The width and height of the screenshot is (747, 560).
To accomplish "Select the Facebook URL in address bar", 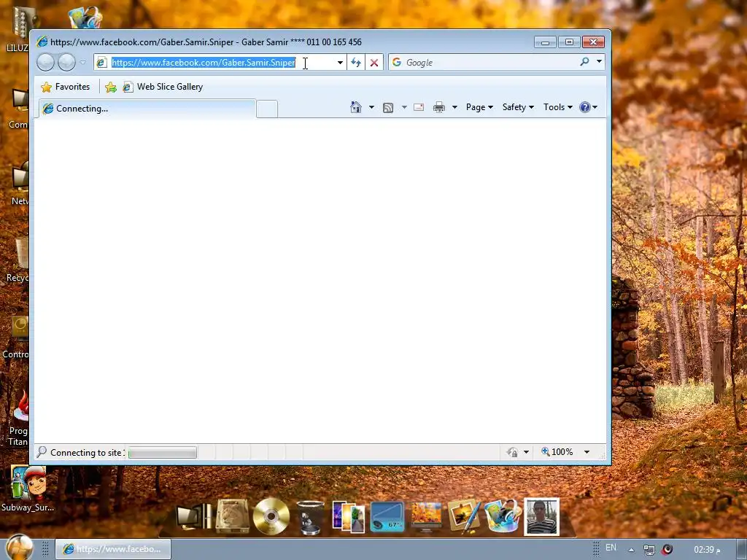I will 204,63.
